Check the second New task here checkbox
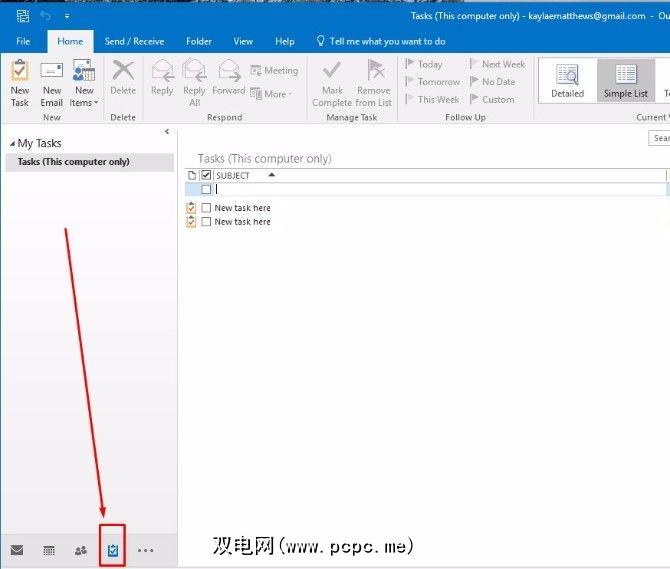Screen dimensions: 670x569 (x=206, y=222)
